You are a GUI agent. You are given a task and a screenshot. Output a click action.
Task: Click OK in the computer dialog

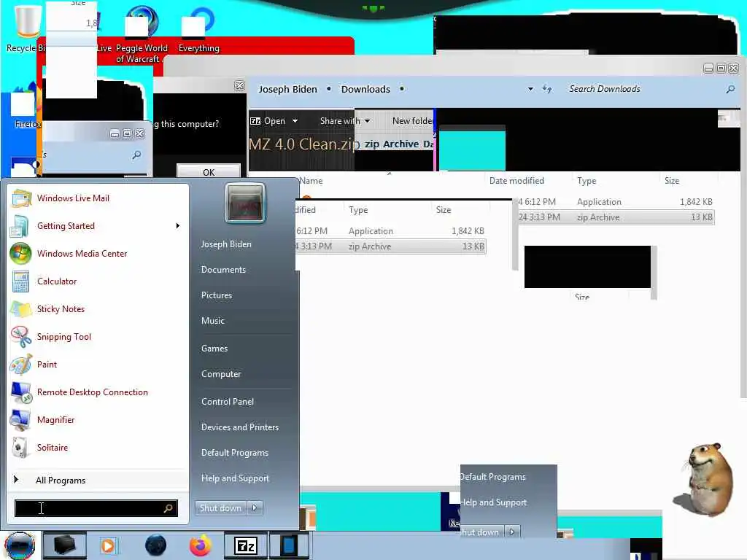(x=209, y=171)
